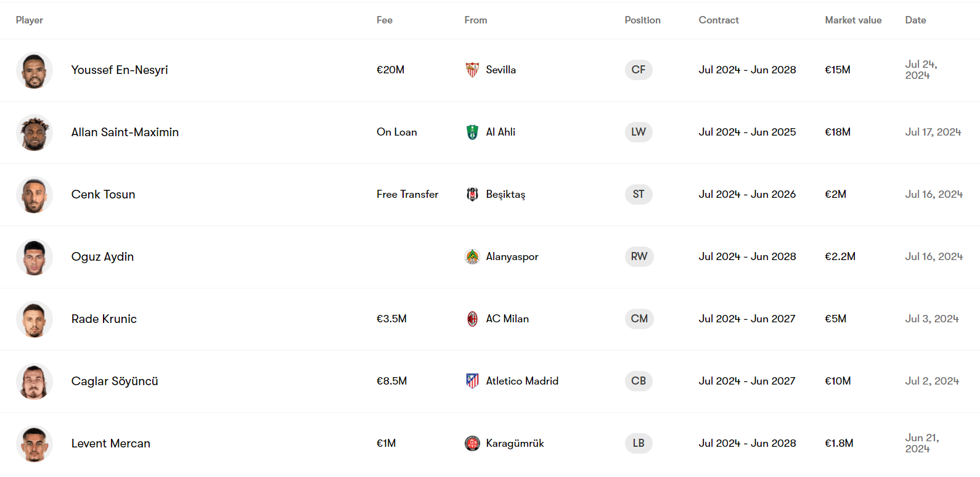Screen dimensions: 980x477
Task: Select the CB position badge
Action: coord(639,381)
